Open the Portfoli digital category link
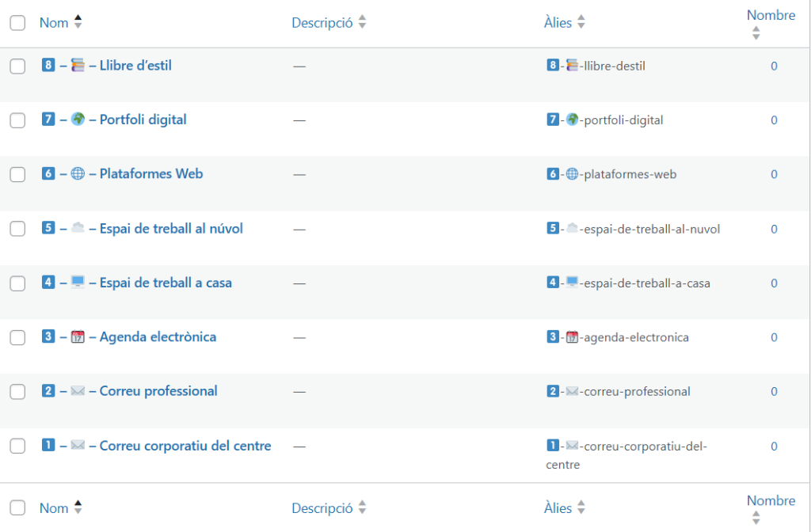The image size is (811, 532). click(x=143, y=120)
